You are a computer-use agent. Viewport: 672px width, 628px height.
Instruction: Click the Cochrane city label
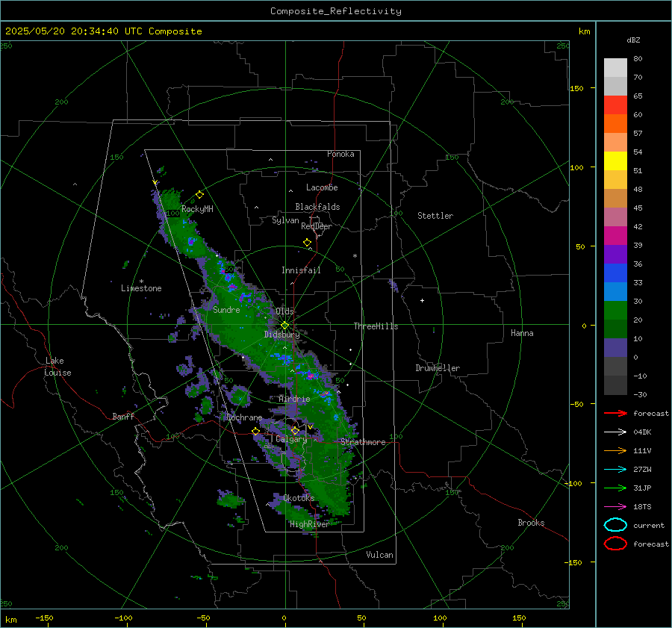click(x=244, y=417)
